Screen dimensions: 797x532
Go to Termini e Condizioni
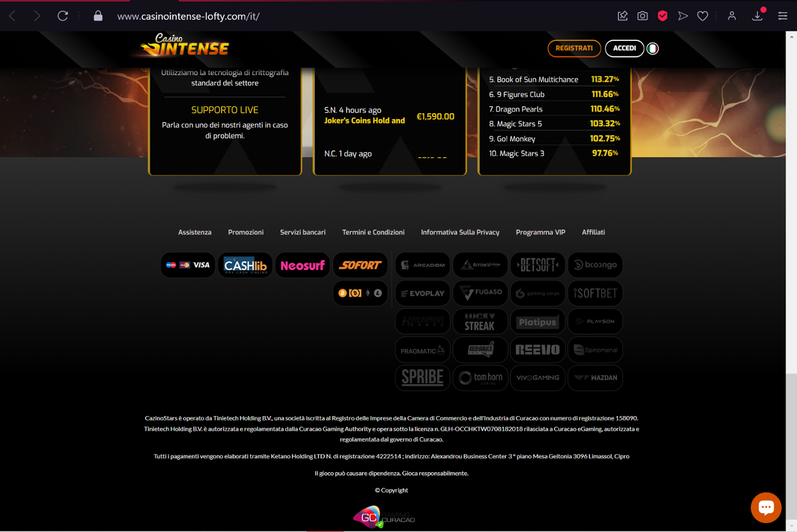tap(373, 232)
